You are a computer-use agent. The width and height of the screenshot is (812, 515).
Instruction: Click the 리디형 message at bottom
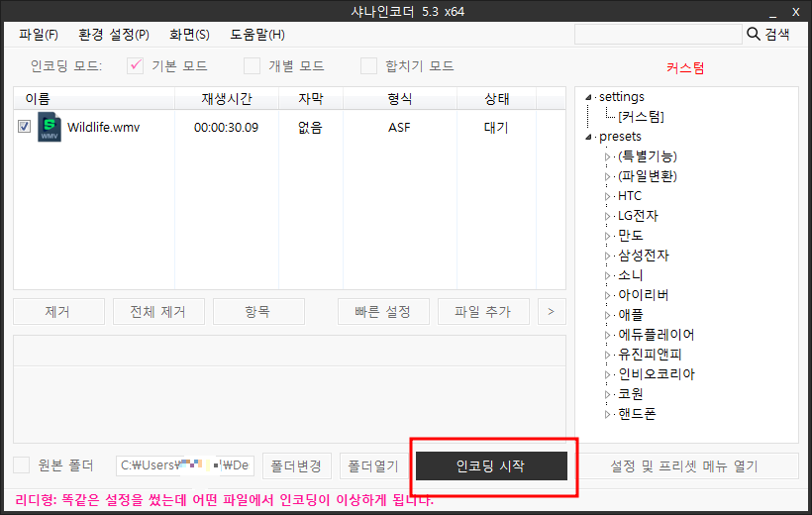[x=224, y=500]
